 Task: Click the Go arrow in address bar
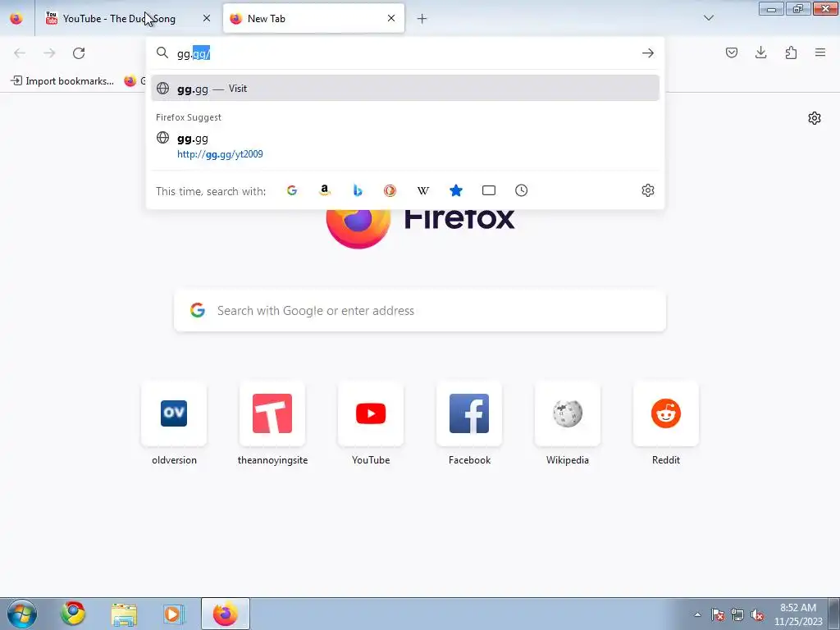(x=648, y=53)
